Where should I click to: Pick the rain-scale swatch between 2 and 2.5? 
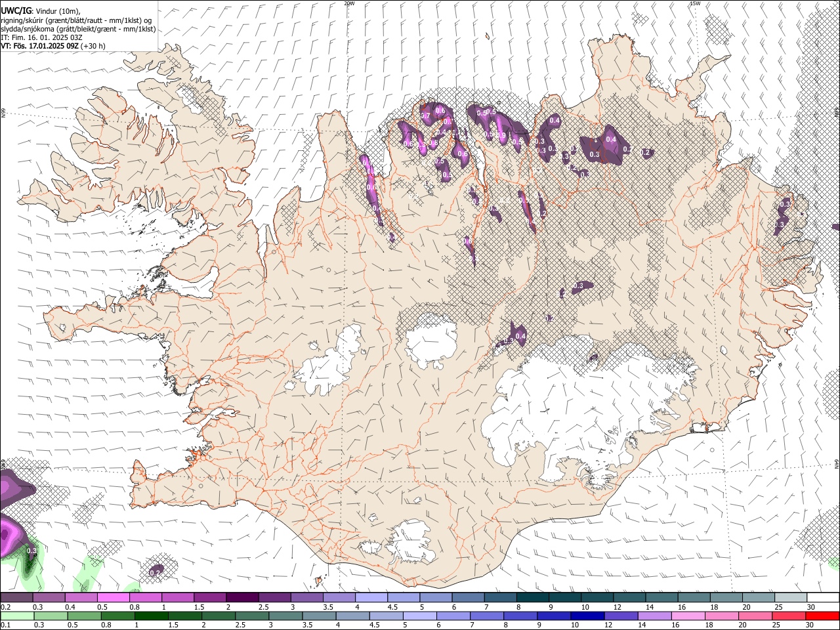tap(219, 616)
